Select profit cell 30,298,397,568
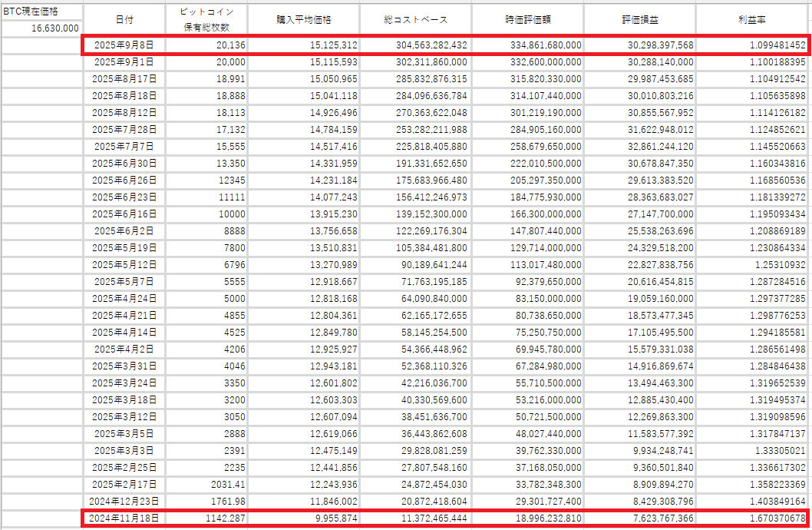Image resolution: width=812 pixels, height=530 pixels. click(x=641, y=45)
